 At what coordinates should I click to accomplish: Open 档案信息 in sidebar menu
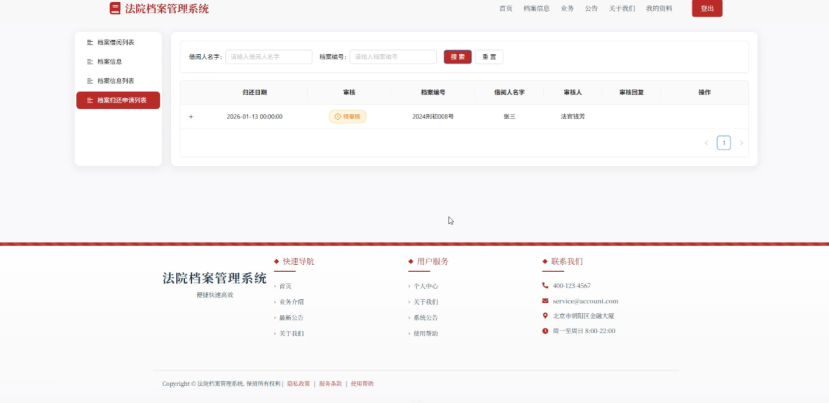[118, 62]
